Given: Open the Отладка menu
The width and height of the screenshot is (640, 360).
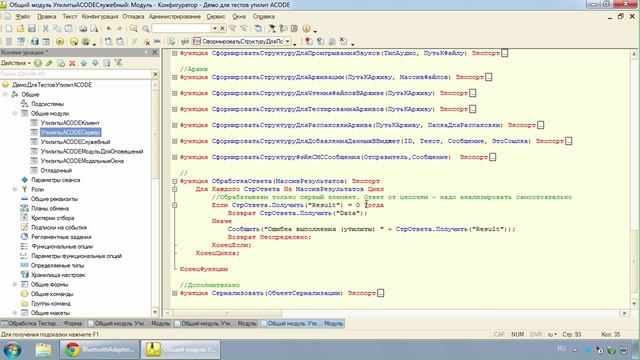Looking at the screenshot, I should [133, 17].
